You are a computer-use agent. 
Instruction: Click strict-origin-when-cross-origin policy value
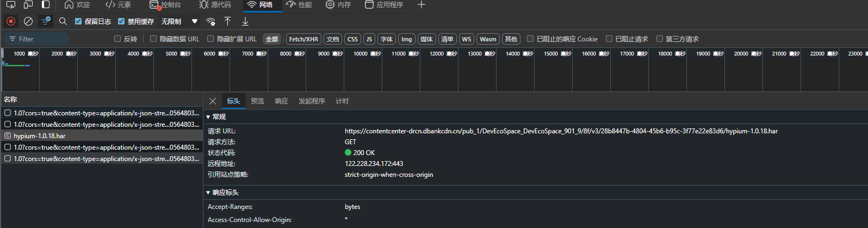[389, 175]
